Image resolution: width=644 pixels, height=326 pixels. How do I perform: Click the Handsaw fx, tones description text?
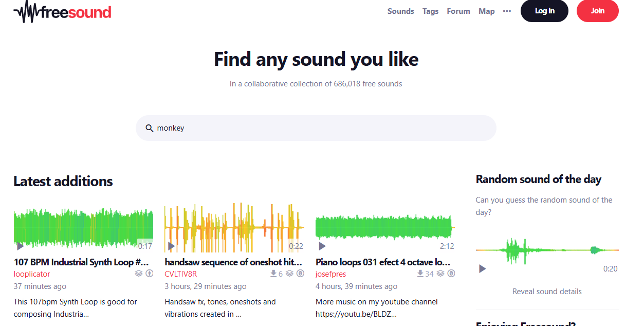click(220, 308)
